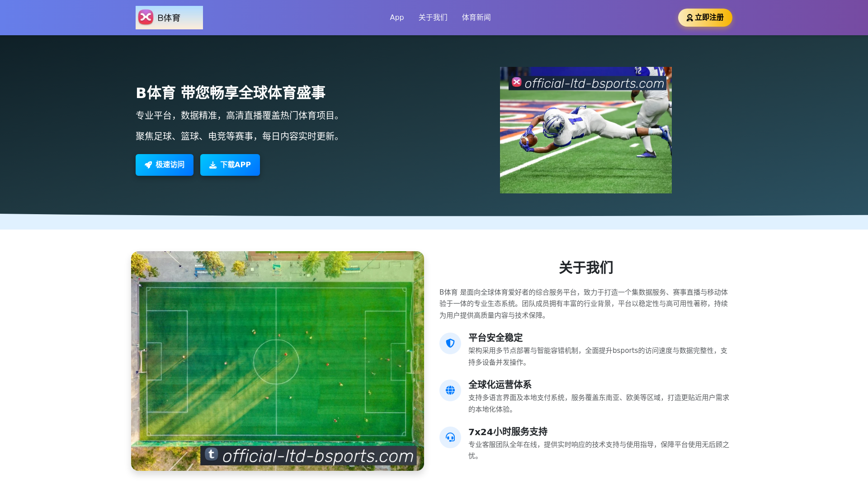This screenshot has height=488, width=868.
Task: Open the 体育新闻 nav link
Action: [476, 18]
